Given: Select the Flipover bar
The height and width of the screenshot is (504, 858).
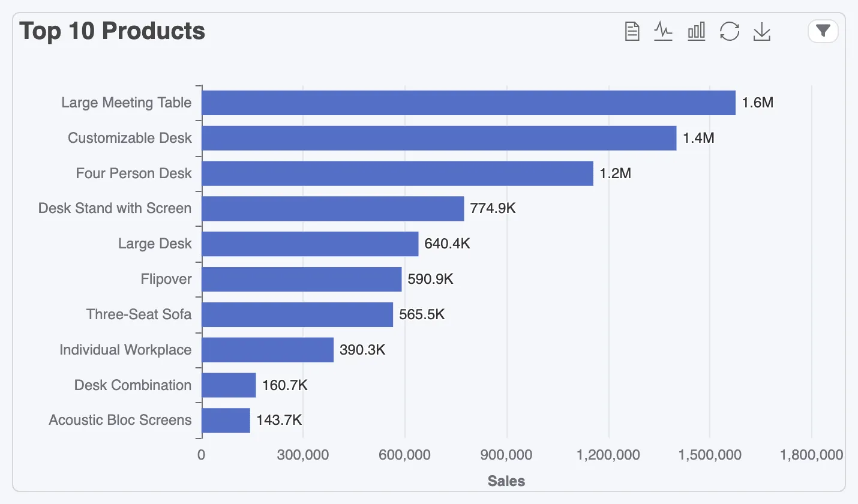Looking at the screenshot, I should click(302, 280).
